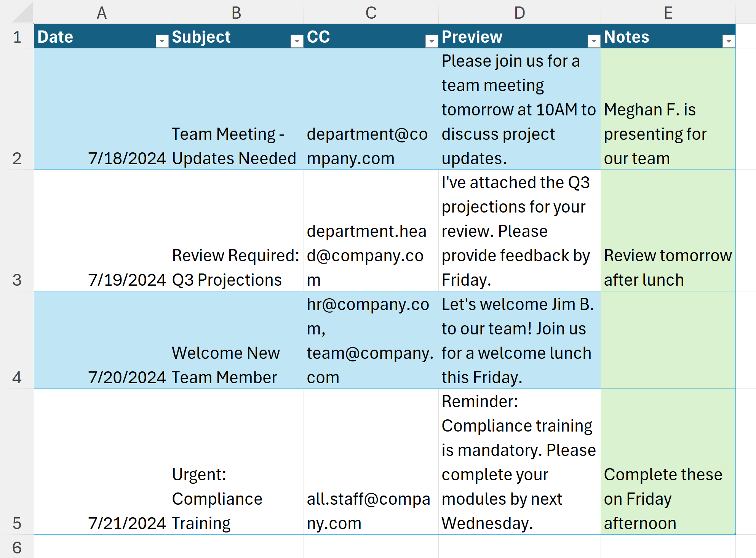Select the empty Notes cell in row 4
Viewport: 756px width, 558px height.
[x=668, y=340]
